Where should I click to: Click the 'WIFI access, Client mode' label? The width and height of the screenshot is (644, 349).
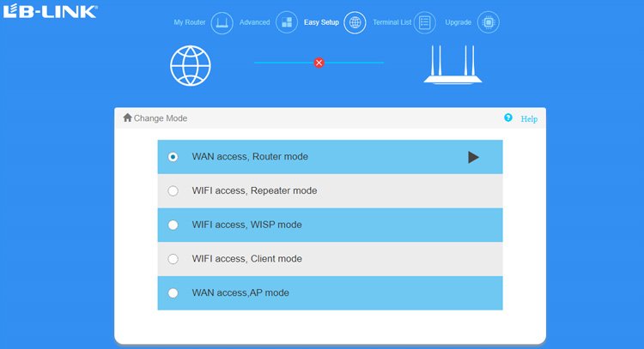point(246,259)
